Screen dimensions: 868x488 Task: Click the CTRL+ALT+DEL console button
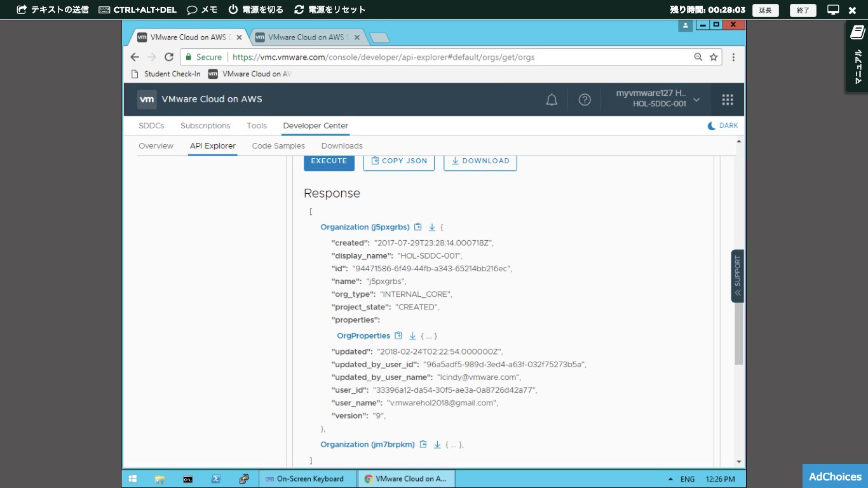pyautogui.click(x=137, y=10)
